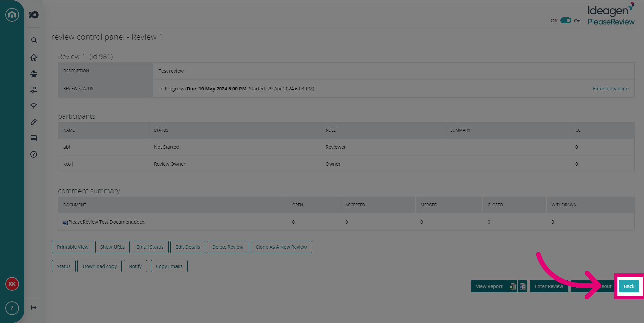This screenshot has width=644, height=323.
Task: Open the settings sliders icon
Action: (34, 90)
